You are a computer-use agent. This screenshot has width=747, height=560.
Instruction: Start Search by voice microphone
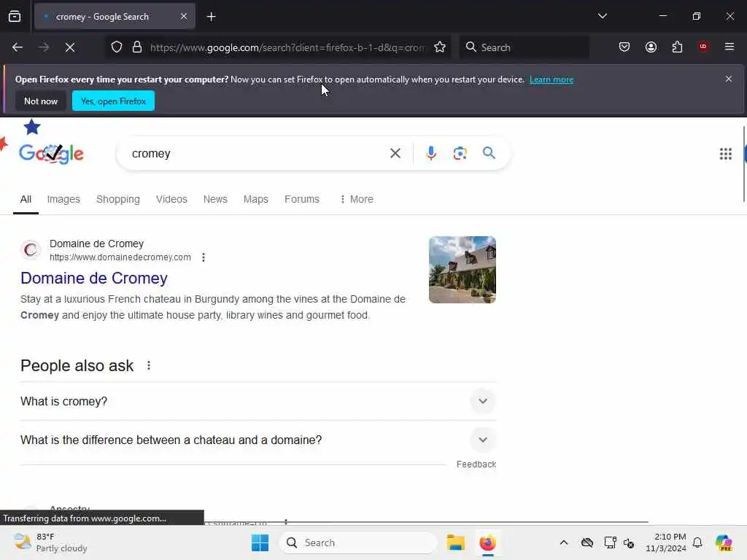point(430,153)
